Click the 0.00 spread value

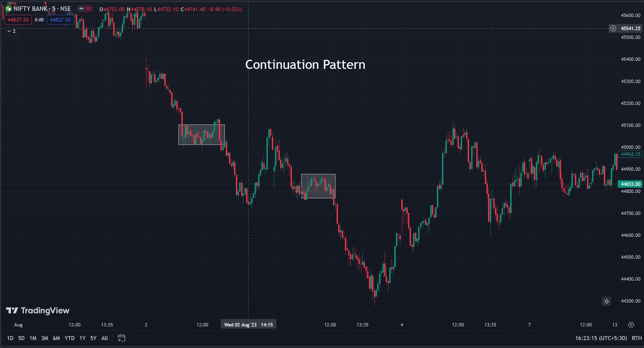39,20
